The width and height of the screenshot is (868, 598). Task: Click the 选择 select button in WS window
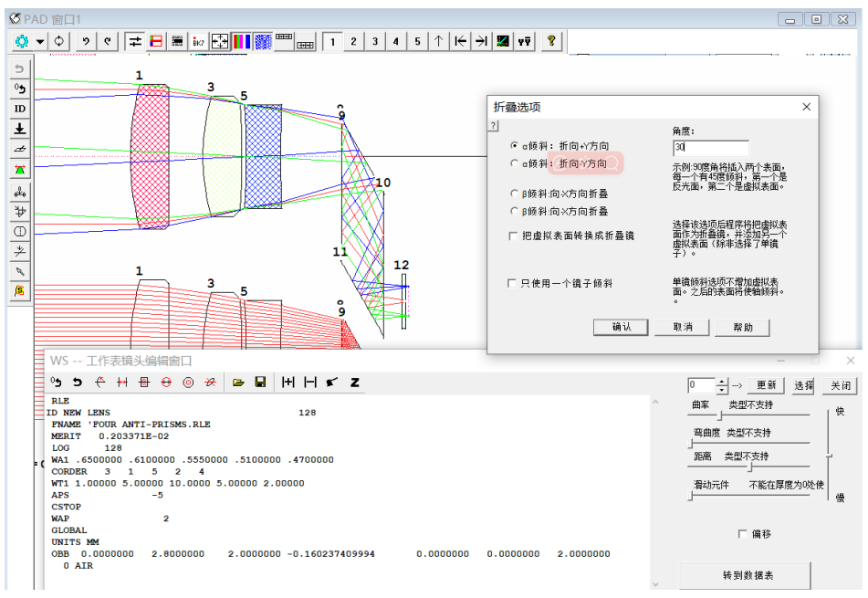point(803,385)
